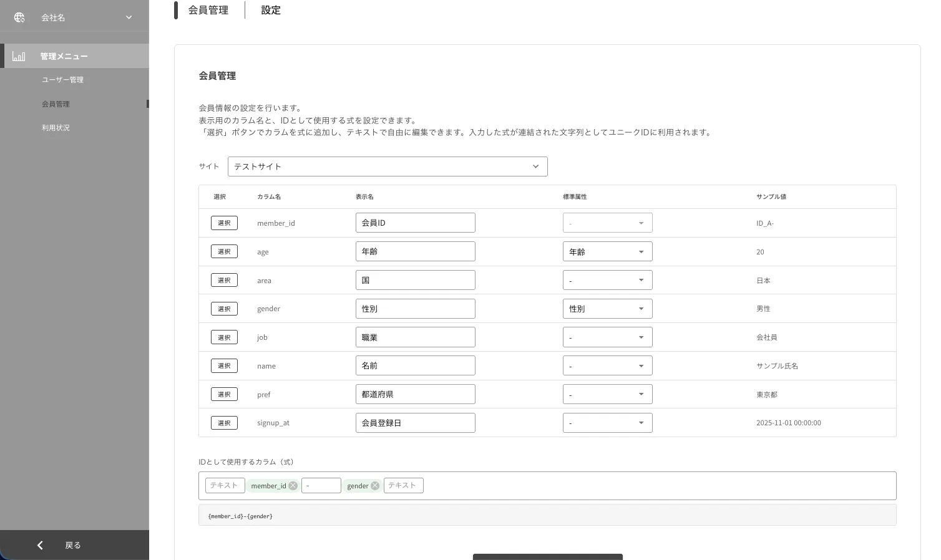
Task: Click 選択 button for gender row
Action: 224,309
